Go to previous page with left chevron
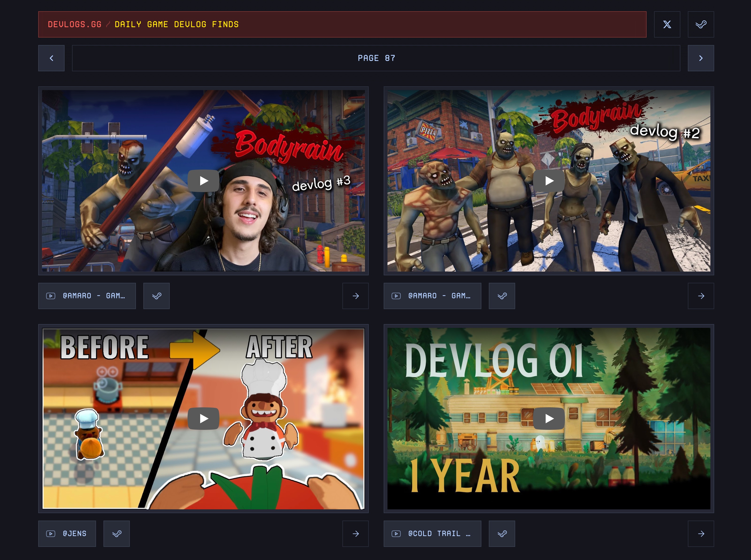Screen dimensions: 751x560 (51, 58)
